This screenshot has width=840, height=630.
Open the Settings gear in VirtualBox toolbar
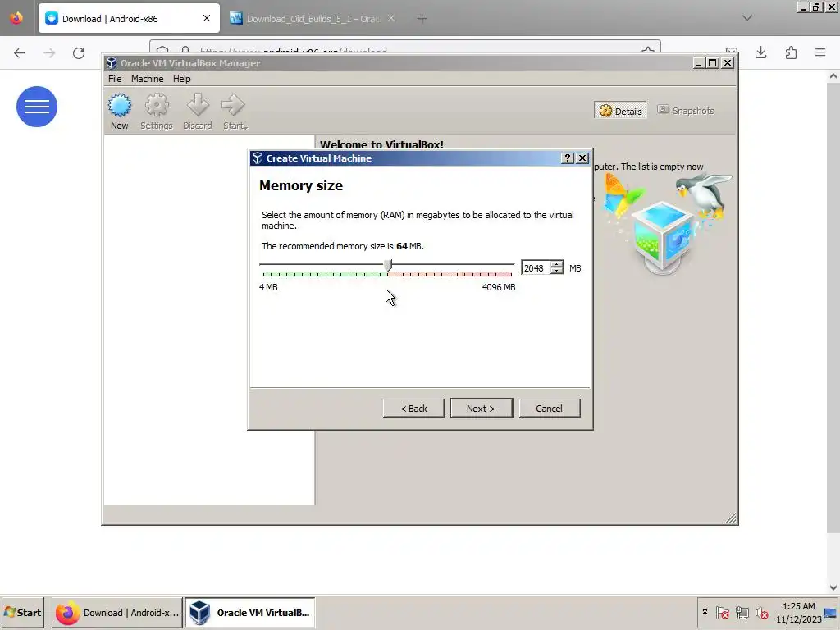point(157,112)
